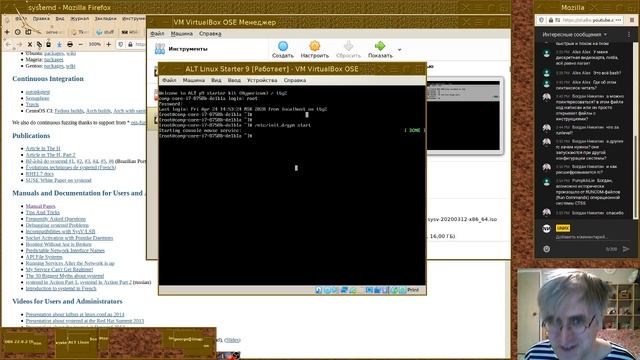This screenshot has height=360, width=640.
Task: Open the 'SUSE White Paper on systemd' link
Action: click(x=58, y=180)
